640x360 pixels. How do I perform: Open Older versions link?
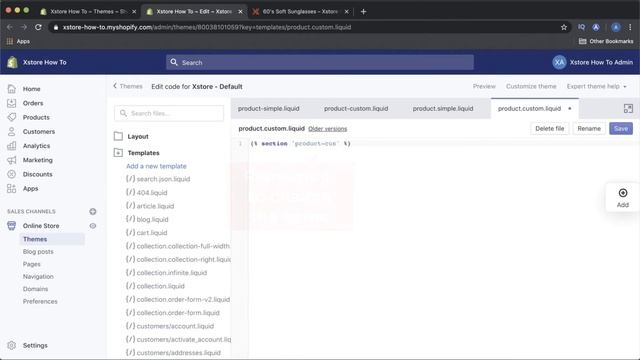pyautogui.click(x=328, y=129)
